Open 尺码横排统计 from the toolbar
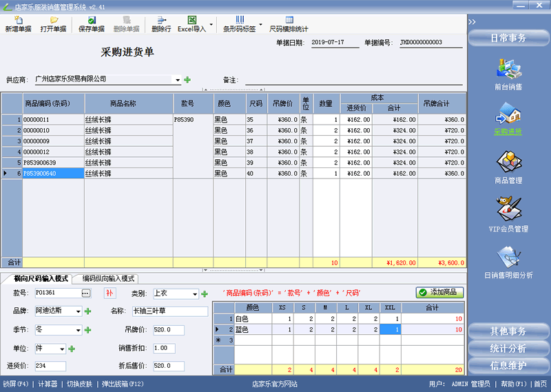 tap(289, 24)
